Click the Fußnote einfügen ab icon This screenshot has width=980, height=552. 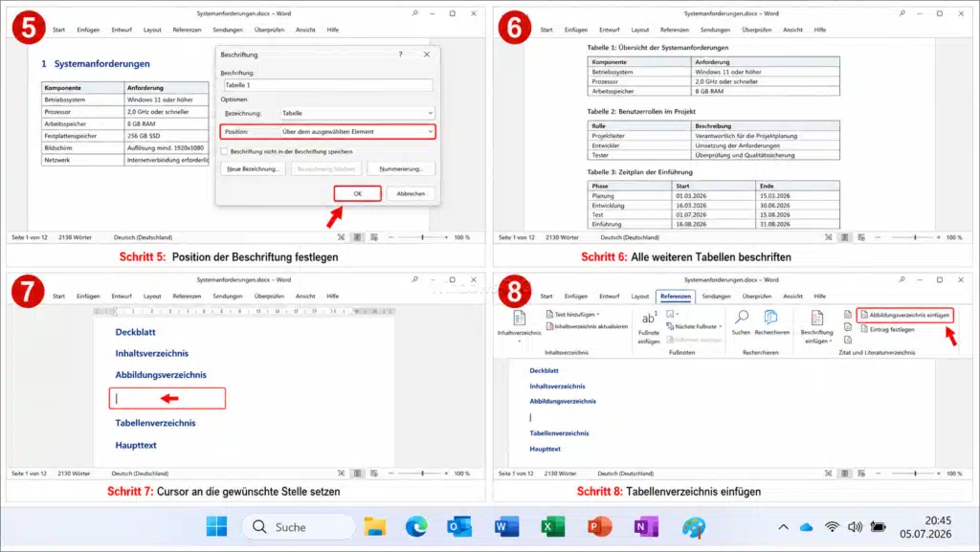(649, 318)
